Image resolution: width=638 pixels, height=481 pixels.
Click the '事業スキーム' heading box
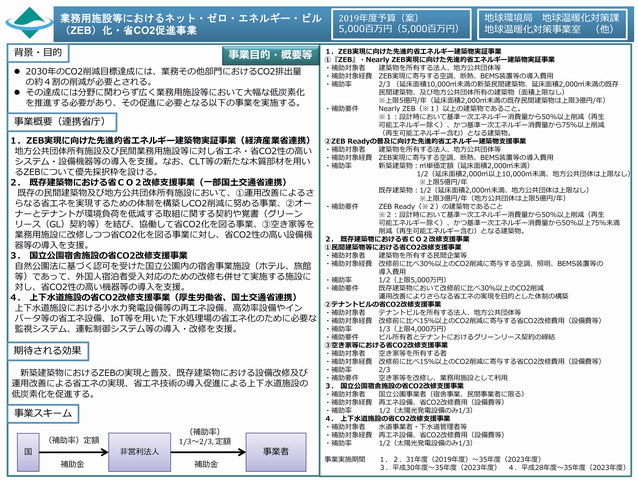coord(43,413)
